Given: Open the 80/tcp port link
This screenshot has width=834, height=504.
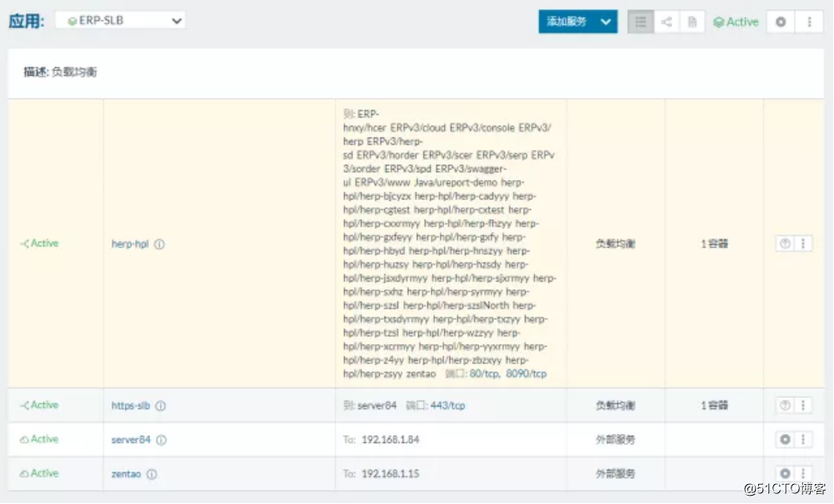Looking at the screenshot, I should point(484,374).
